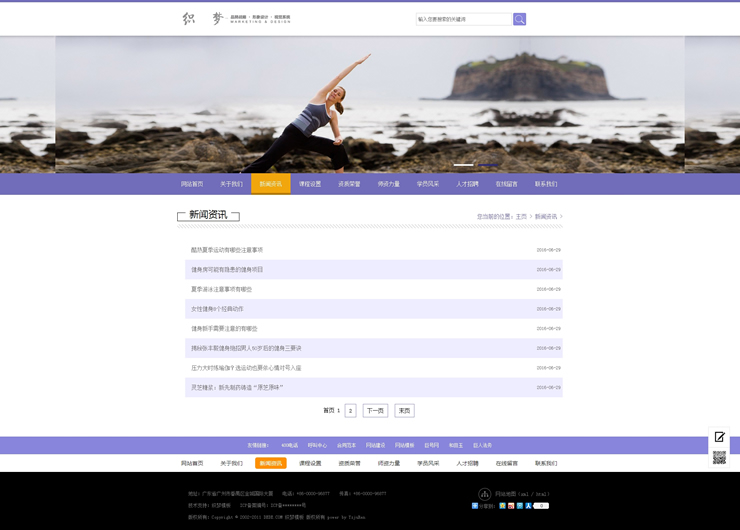Viewport: 740px width, 530px height.
Task: Click 主页 in the breadcrumb
Action: (x=521, y=217)
